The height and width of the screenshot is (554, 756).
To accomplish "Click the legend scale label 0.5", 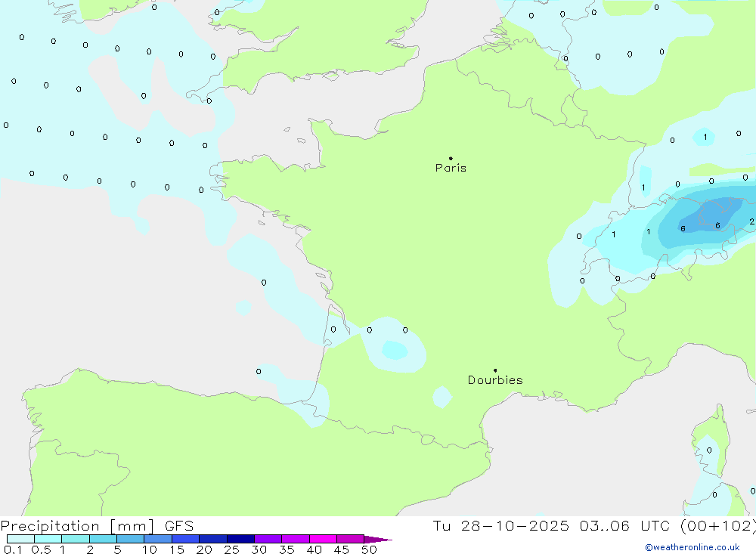I will click(41, 549).
